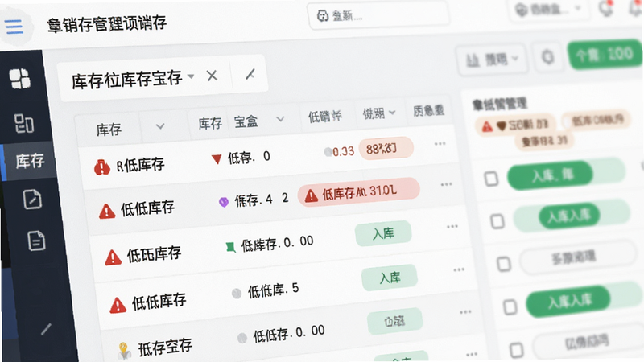This screenshot has width=644, height=362.
Task: Click the red 低库存 3101 warning badge
Action: (x=358, y=191)
